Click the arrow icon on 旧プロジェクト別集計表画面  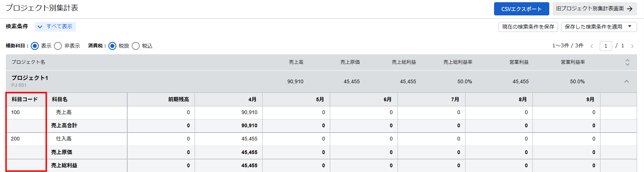click(x=630, y=9)
